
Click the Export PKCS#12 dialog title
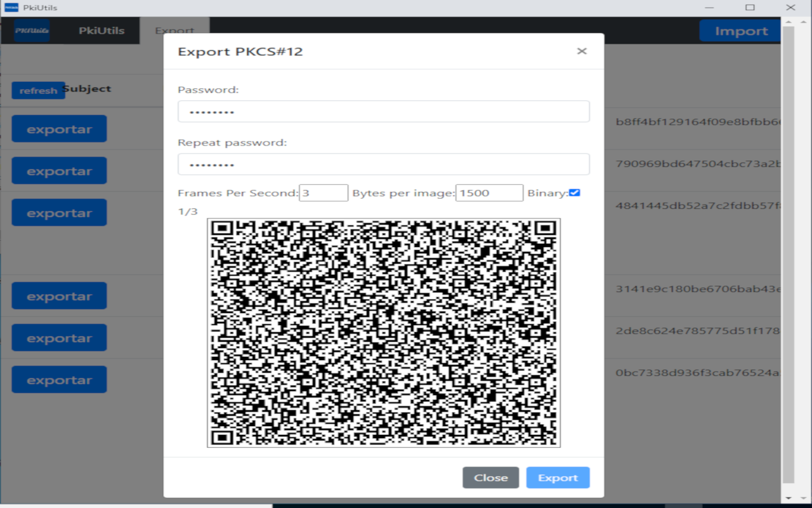click(240, 51)
